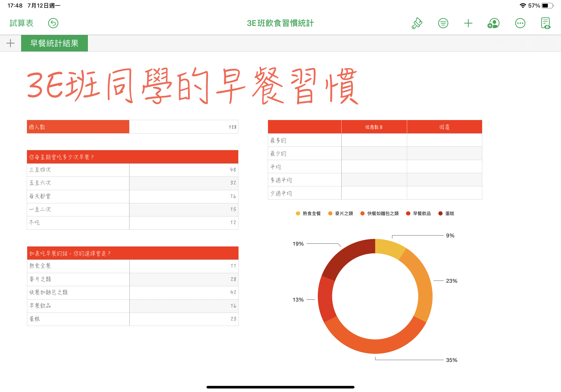Screen dimensions: 561x392
Task: Select the 總人數 value cell showing 123
Action: pos(183,127)
